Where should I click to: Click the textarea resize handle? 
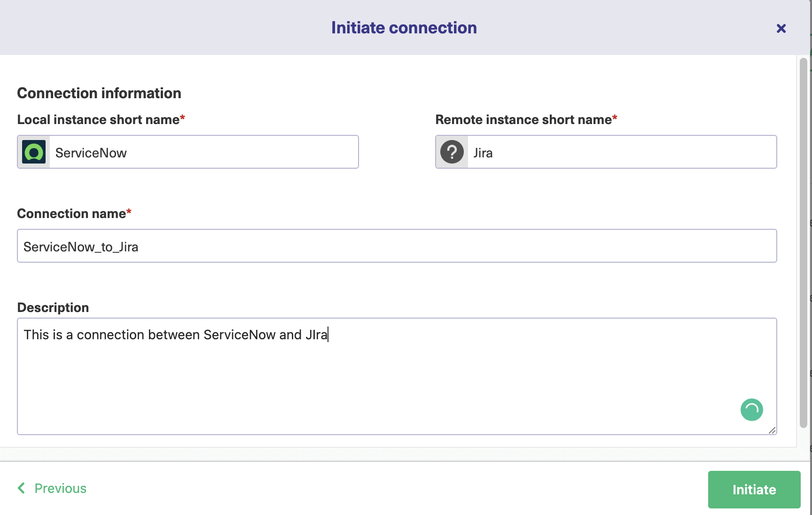[773, 430]
